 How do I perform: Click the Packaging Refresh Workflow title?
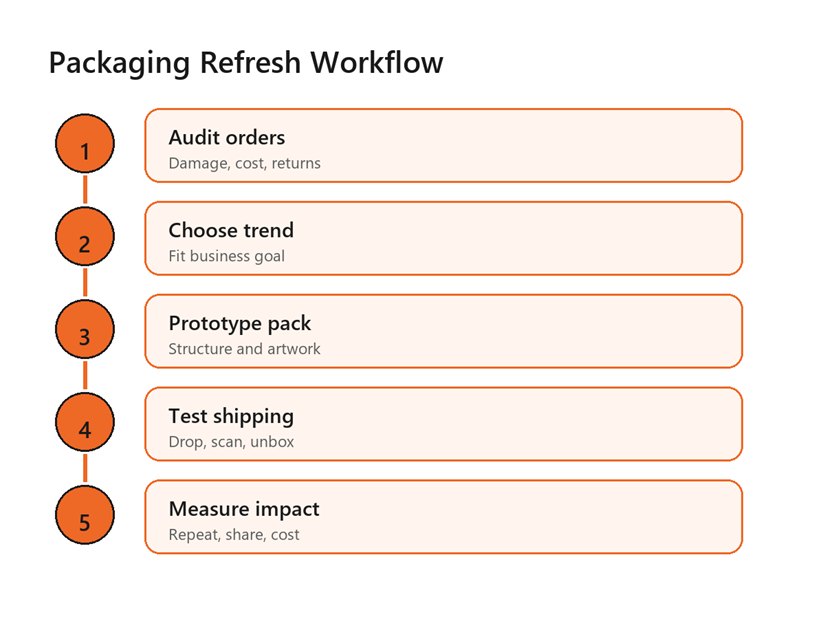coord(246,63)
